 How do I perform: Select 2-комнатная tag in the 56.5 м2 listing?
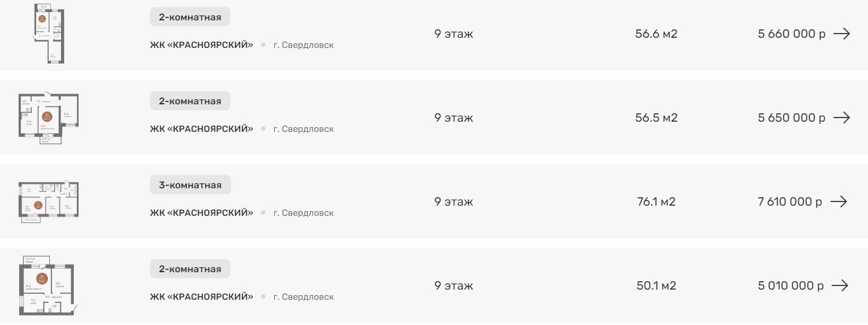pyautogui.click(x=190, y=101)
